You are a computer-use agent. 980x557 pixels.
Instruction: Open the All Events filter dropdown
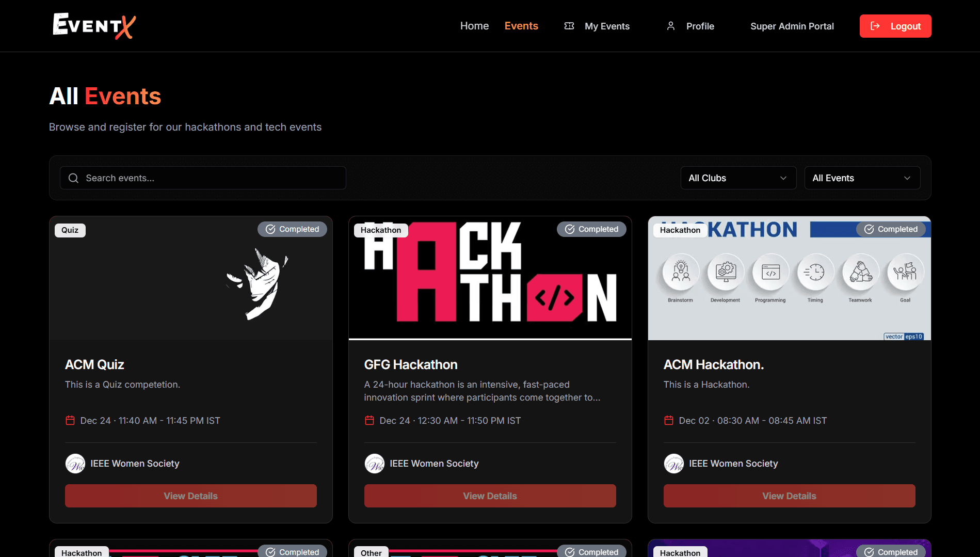(862, 178)
